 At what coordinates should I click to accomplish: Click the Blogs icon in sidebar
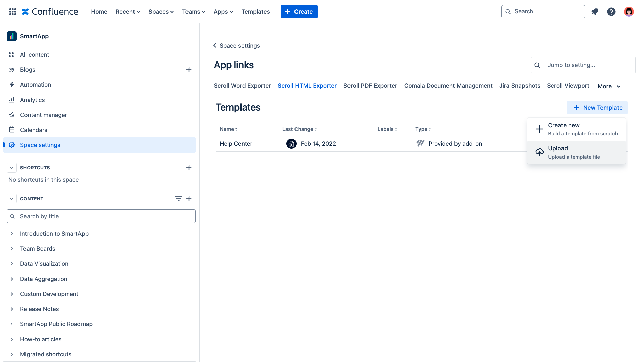pyautogui.click(x=11, y=69)
